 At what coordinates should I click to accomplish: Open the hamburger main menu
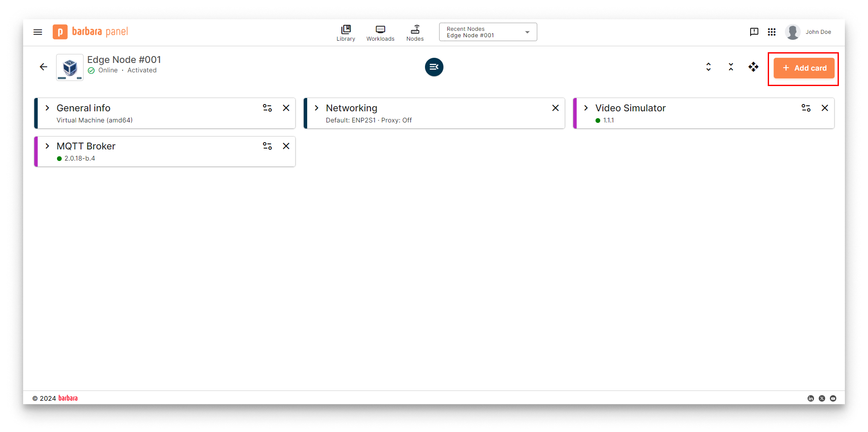(x=38, y=32)
